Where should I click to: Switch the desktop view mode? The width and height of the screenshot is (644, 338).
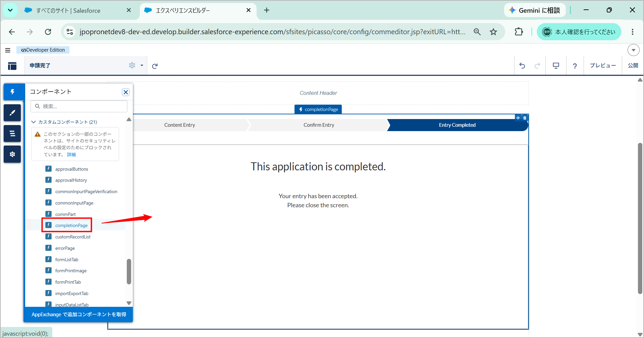coord(556,66)
